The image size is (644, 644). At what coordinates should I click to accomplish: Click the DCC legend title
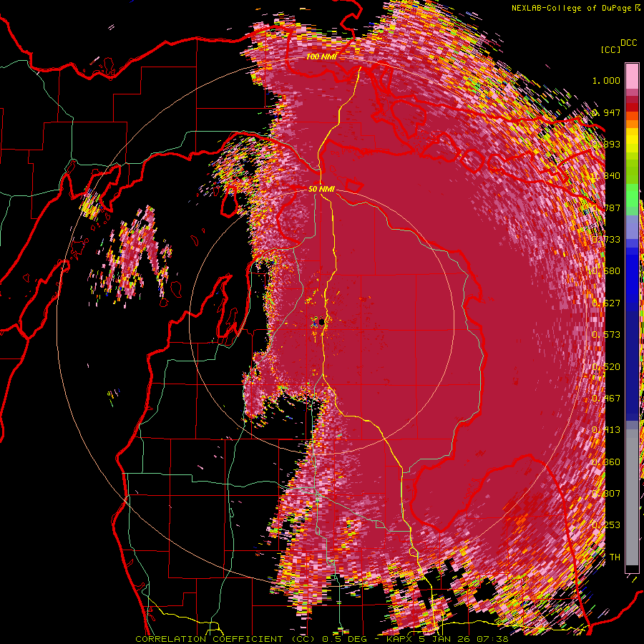pos(628,43)
